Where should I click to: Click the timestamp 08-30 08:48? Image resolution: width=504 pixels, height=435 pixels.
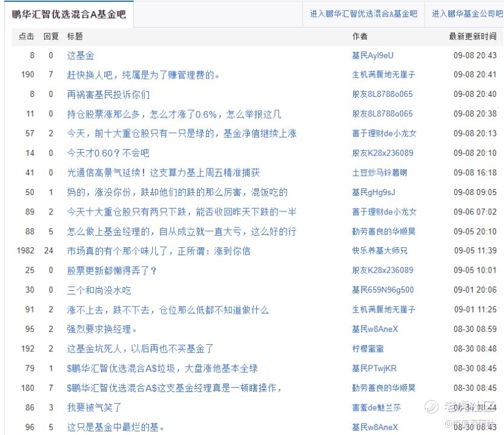tap(475, 349)
